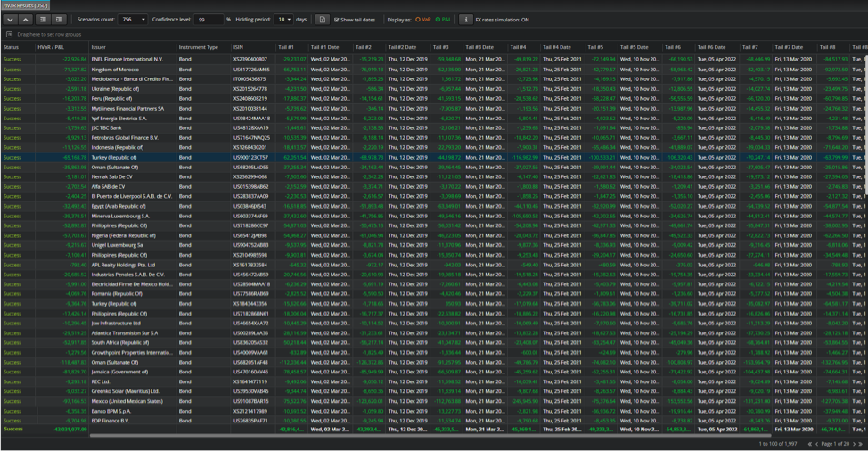Select the South Africa (Republic of) cell
The image size is (868, 451).
[133, 342]
